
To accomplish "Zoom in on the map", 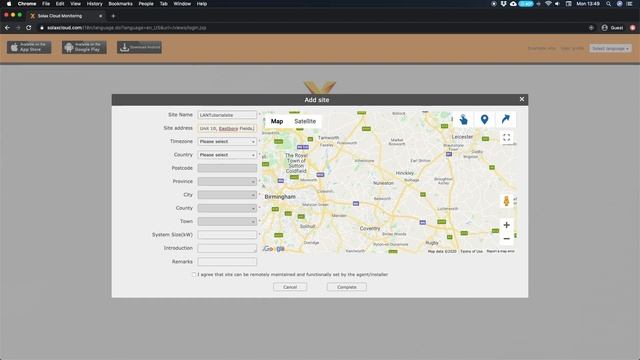I will point(507,225).
